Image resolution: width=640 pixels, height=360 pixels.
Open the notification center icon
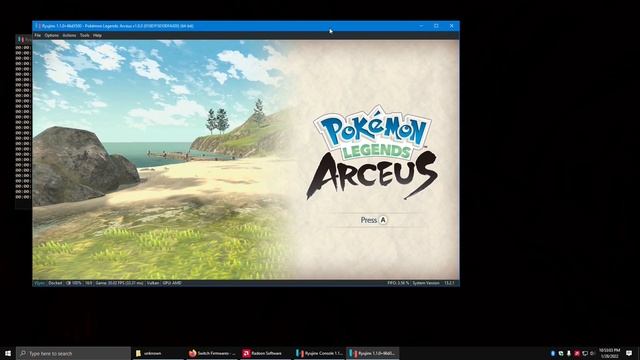click(x=629, y=353)
